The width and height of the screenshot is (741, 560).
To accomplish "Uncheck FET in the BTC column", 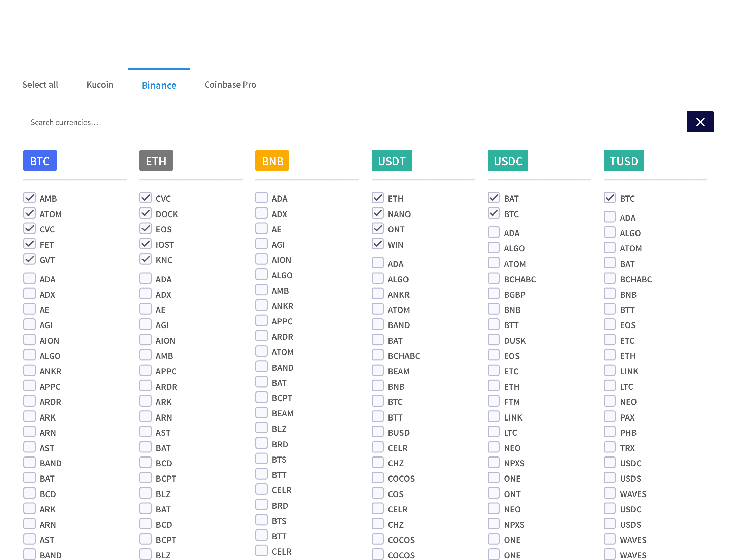I will (x=30, y=244).
